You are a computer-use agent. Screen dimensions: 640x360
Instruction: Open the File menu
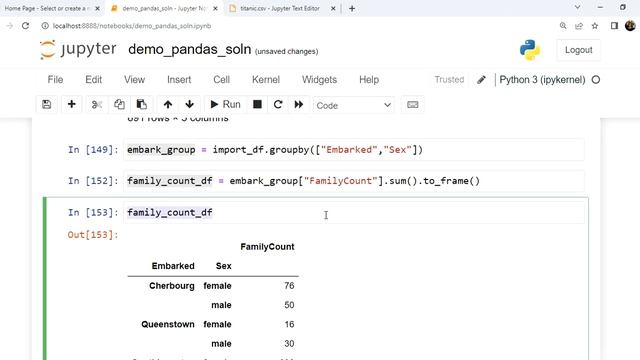coord(55,80)
